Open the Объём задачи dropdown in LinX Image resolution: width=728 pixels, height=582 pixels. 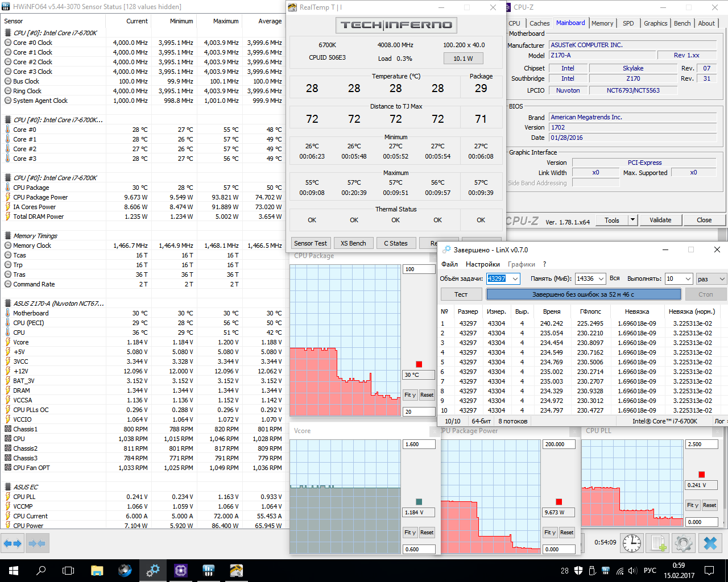[515, 278]
